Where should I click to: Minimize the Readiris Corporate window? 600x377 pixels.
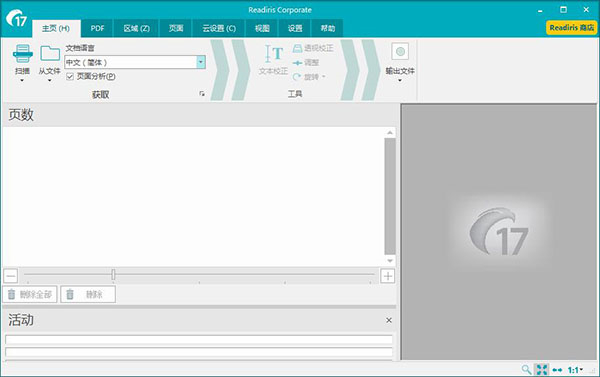pos(540,11)
